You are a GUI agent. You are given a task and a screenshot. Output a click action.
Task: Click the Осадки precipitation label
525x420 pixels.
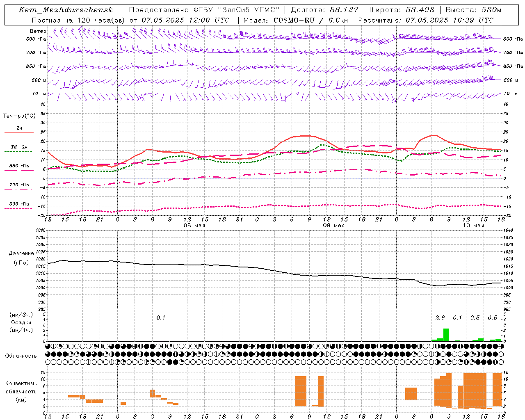tap(21, 322)
